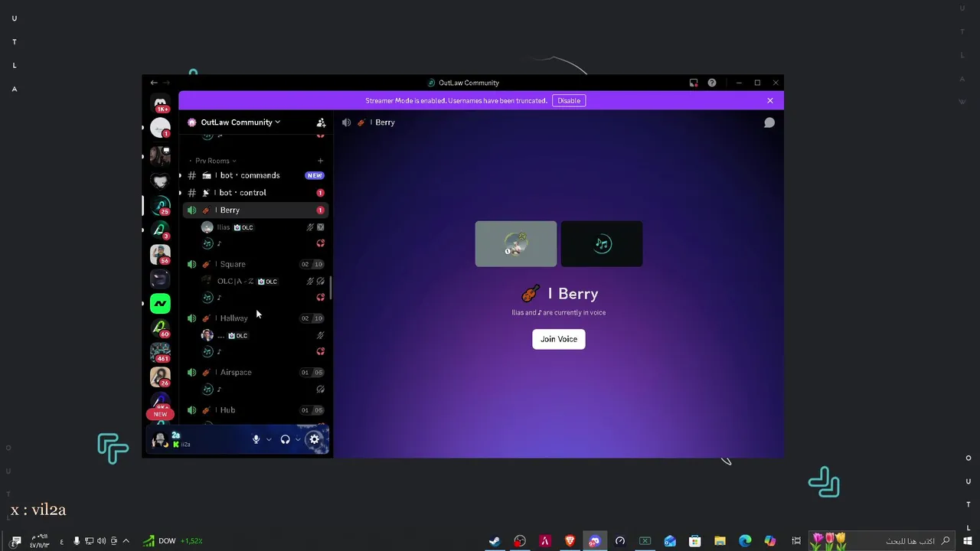Create channel in Prv Rooms category
Image resolution: width=980 pixels, height=551 pixels.
pos(320,161)
